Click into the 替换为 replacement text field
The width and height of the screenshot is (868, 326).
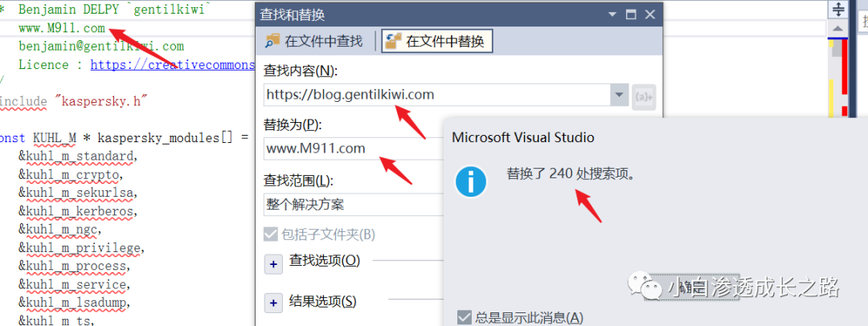[x=354, y=149]
